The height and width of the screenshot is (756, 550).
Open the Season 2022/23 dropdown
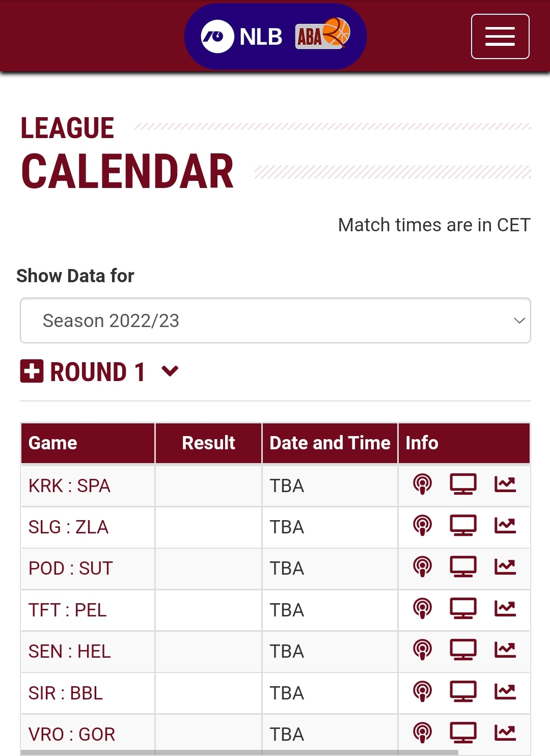[x=276, y=320]
